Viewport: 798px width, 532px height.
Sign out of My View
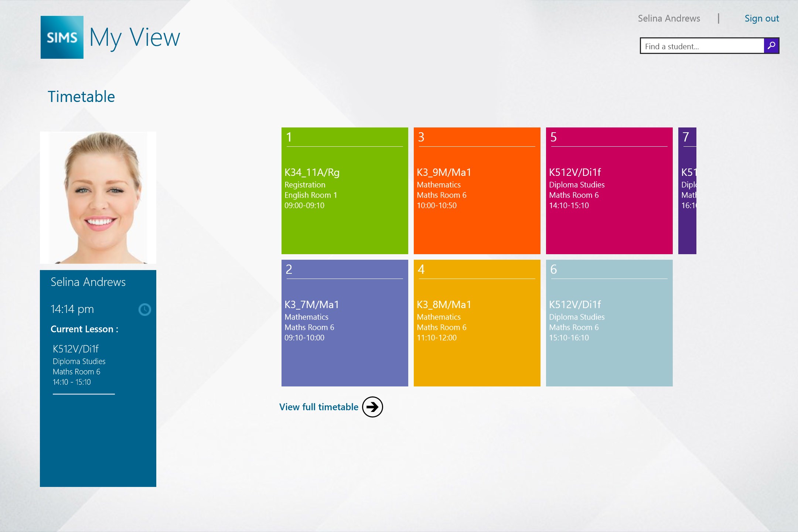coord(761,18)
